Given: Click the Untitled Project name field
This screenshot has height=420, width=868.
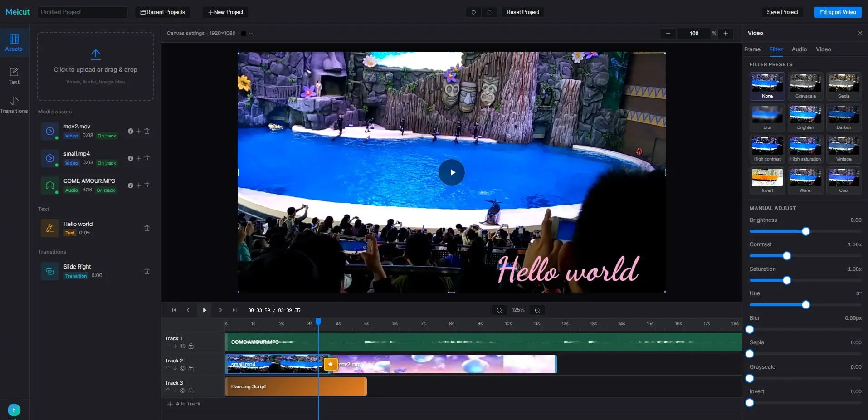Looking at the screenshot, I should click(x=82, y=12).
